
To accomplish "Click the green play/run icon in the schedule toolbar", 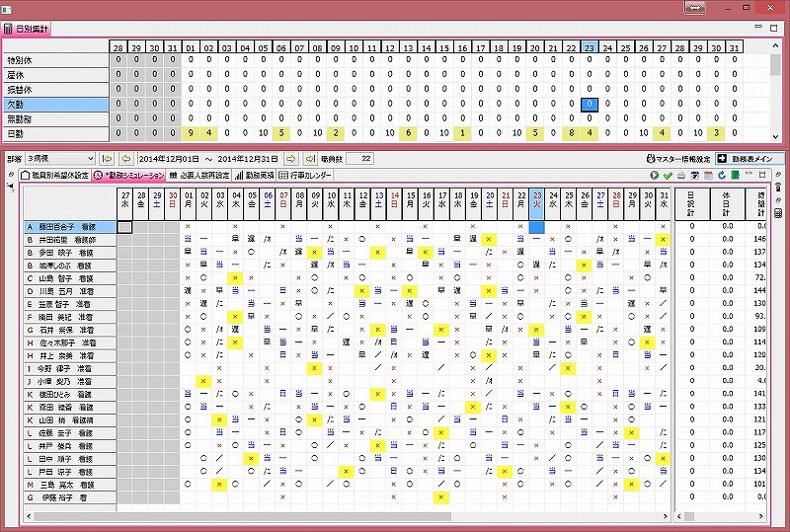I will pos(654,176).
